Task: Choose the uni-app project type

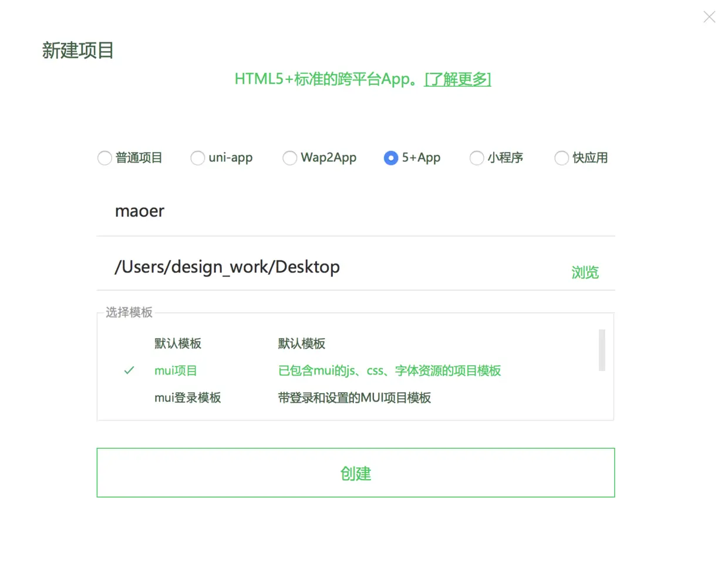Action: 198,158
